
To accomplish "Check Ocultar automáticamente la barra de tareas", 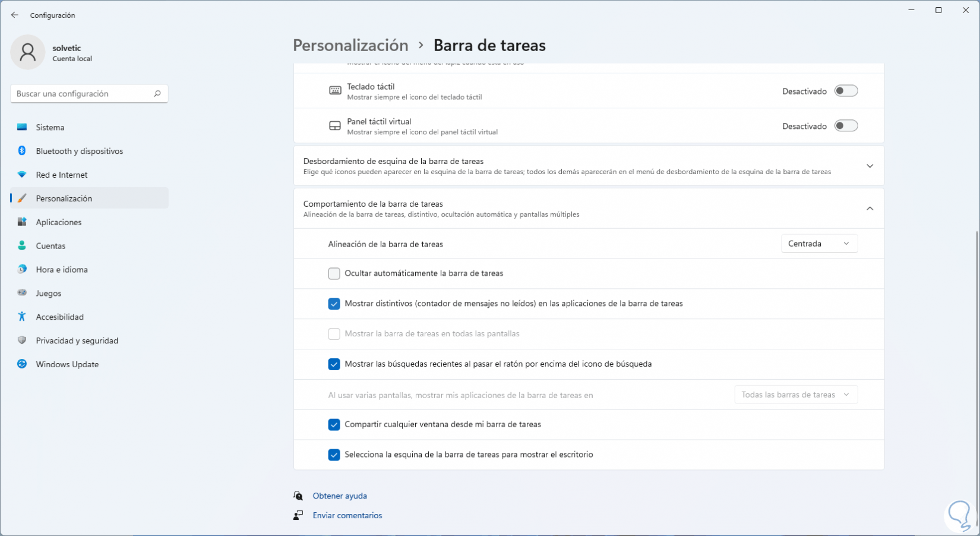I will (334, 273).
